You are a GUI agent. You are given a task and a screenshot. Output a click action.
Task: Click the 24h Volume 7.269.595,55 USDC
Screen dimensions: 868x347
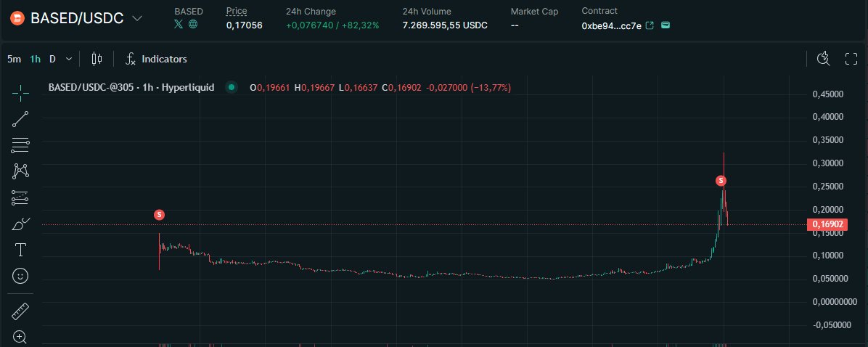pos(445,25)
